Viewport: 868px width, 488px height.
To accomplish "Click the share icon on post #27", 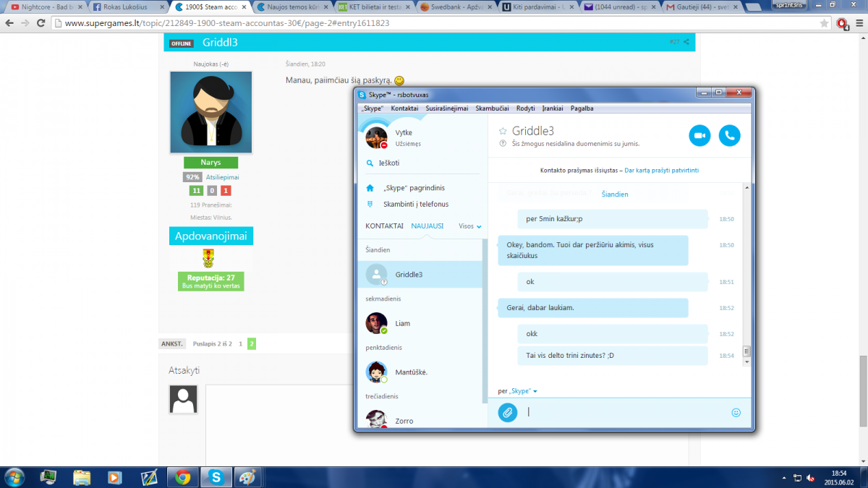I will (x=686, y=42).
